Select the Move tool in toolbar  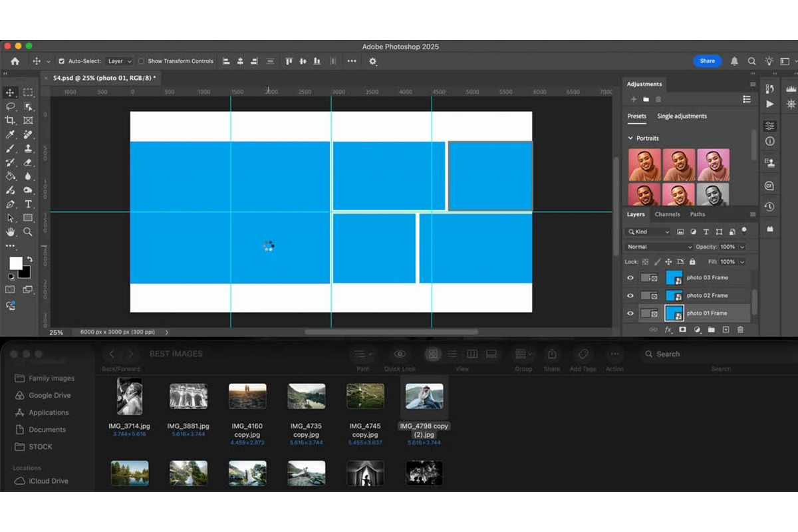[10, 92]
